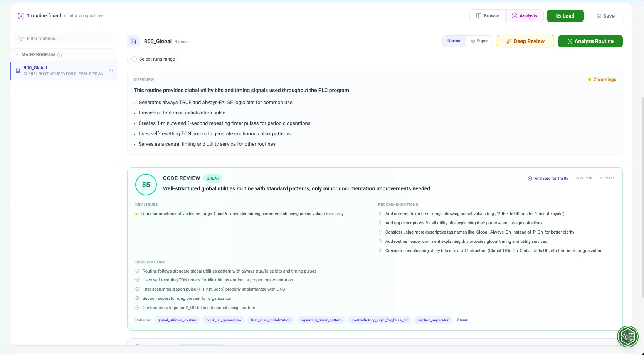Image resolution: width=644 pixels, height=355 pixels.
Task: Click info icon beside 'Routine follows standard global utilities'
Action: [x=137, y=271]
